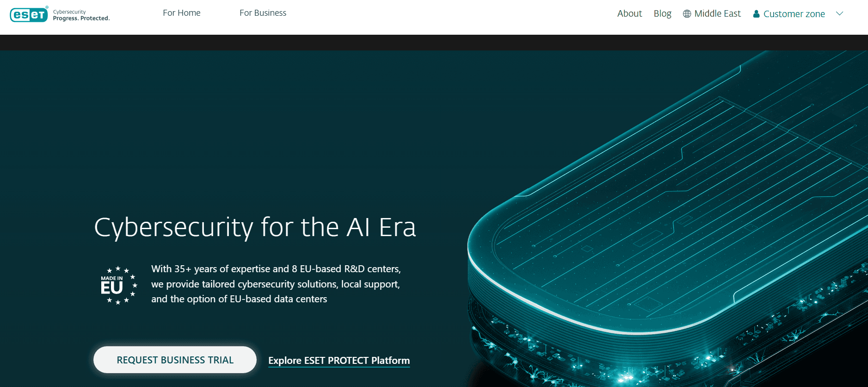Click the Progress. Protected. tagline text

click(x=81, y=19)
